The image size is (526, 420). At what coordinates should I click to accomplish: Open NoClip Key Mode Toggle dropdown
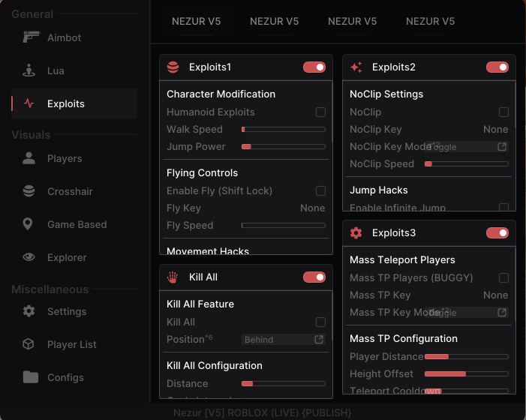467,146
